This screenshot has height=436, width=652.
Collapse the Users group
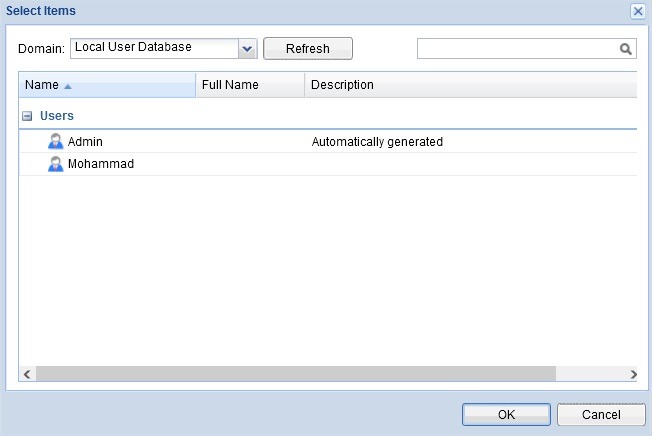click(x=27, y=116)
